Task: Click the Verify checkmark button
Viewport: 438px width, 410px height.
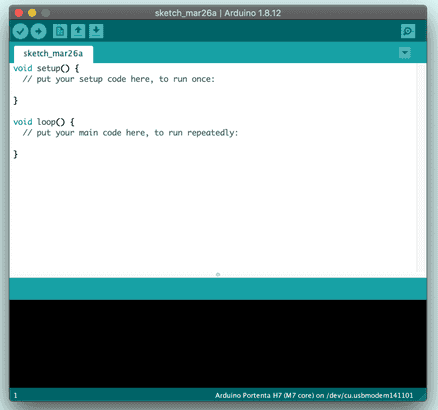Action: click(x=20, y=31)
